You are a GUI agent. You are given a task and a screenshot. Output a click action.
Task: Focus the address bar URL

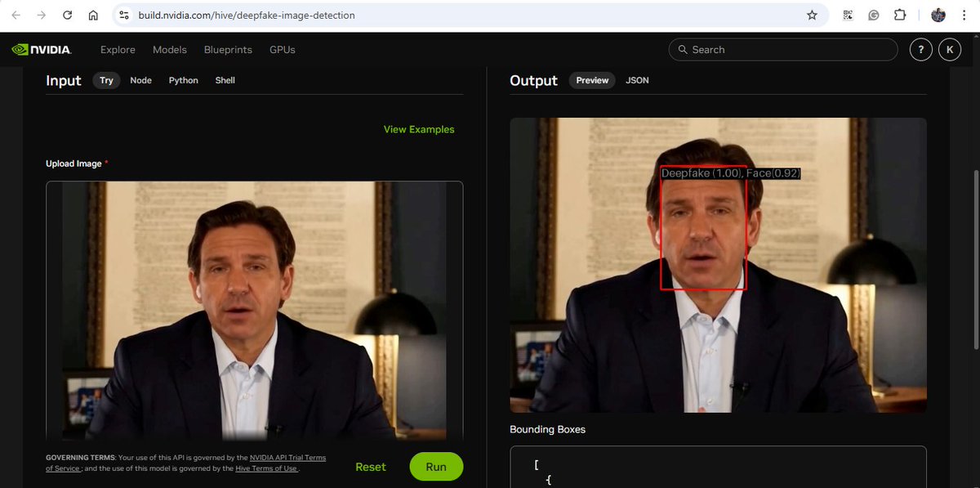(x=247, y=15)
